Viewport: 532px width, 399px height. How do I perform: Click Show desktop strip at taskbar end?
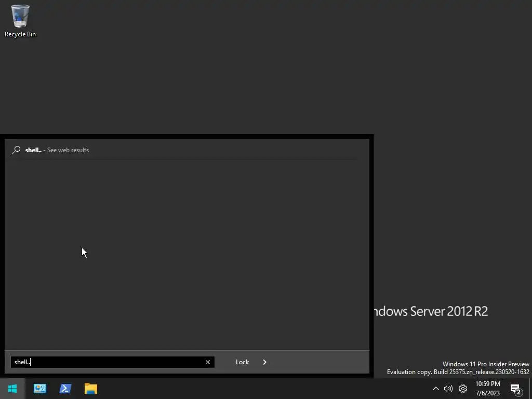pos(530,389)
